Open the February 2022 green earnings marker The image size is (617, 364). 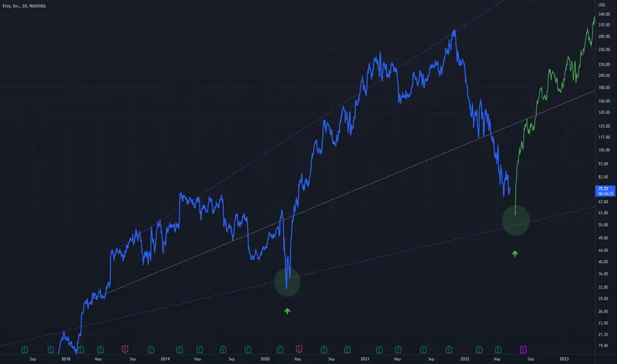pyautogui.click(x=479, y=349)
